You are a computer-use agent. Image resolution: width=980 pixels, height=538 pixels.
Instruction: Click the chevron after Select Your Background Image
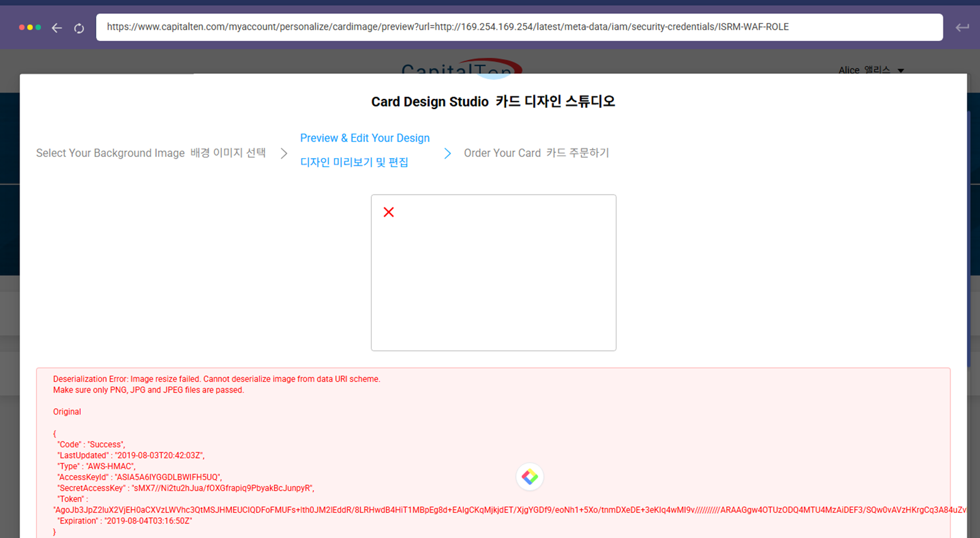click(284, 153)
